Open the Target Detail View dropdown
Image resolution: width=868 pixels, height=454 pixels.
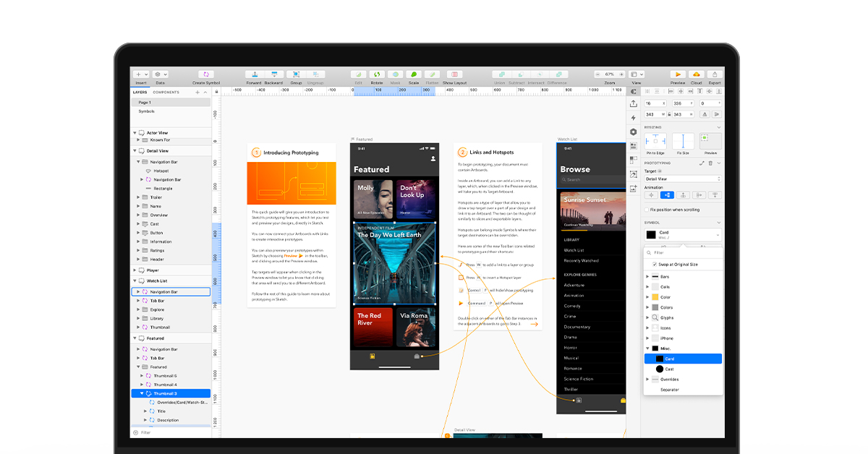pyautogui.click(x=683, y=179)
